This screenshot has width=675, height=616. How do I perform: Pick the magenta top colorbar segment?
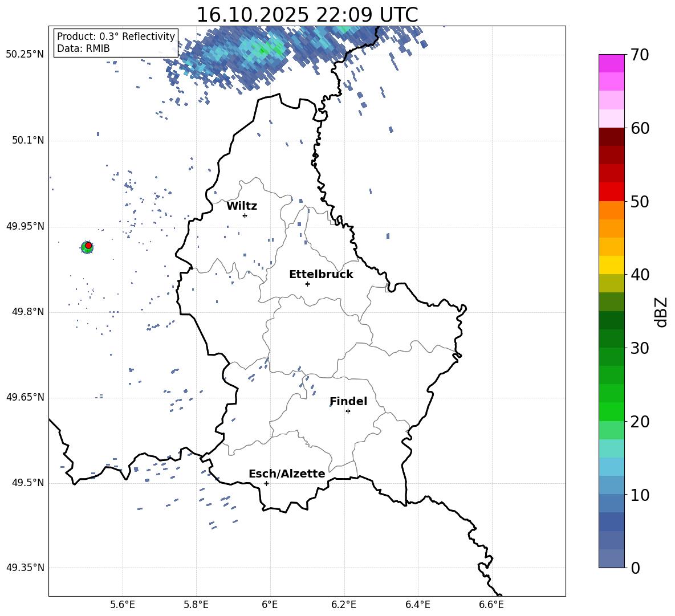612,64
